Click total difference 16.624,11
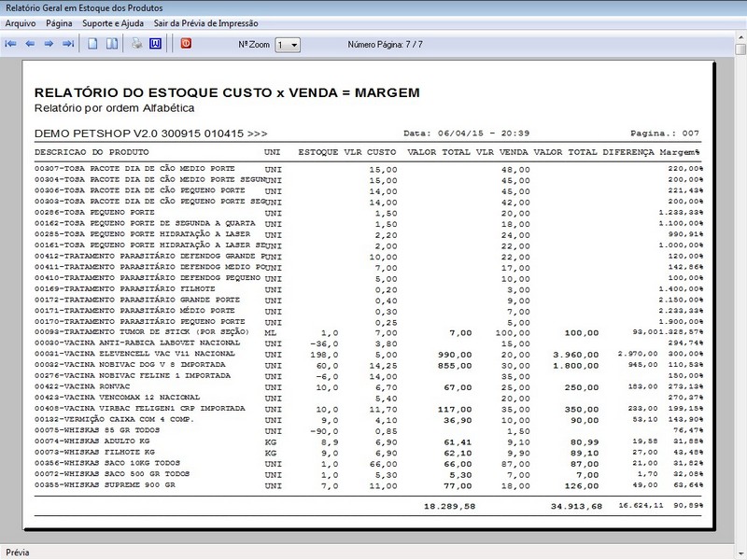747x560 pixels. [641, 506]
